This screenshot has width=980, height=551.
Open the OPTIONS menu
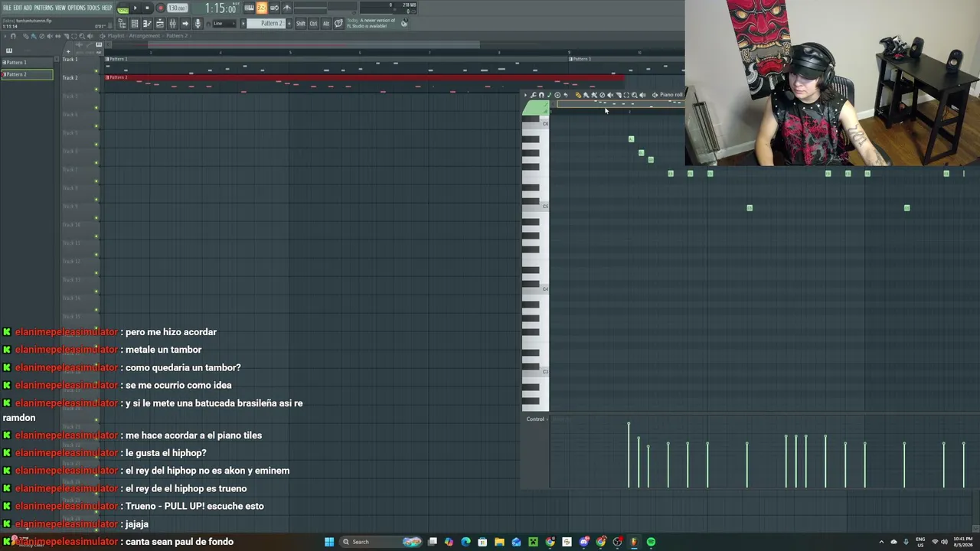(77, 8)
